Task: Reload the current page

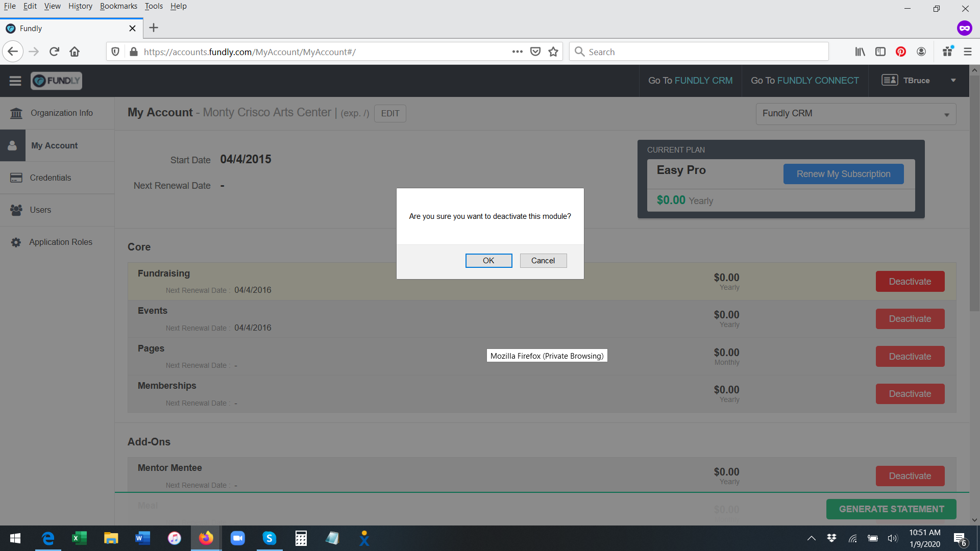Action: coord(55,52)
